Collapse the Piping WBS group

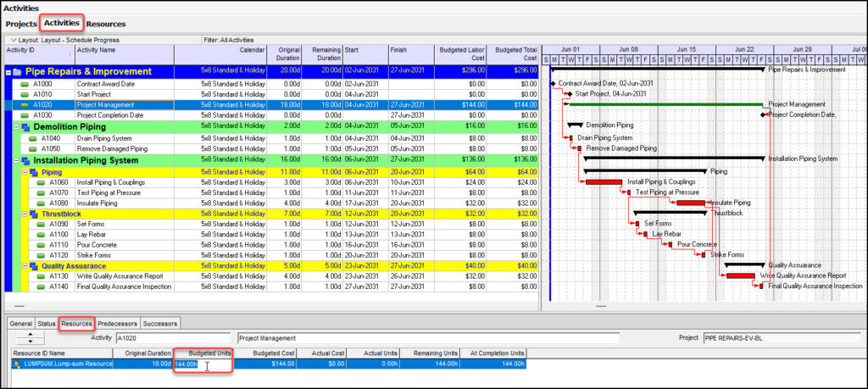click(x=24, y=172)
